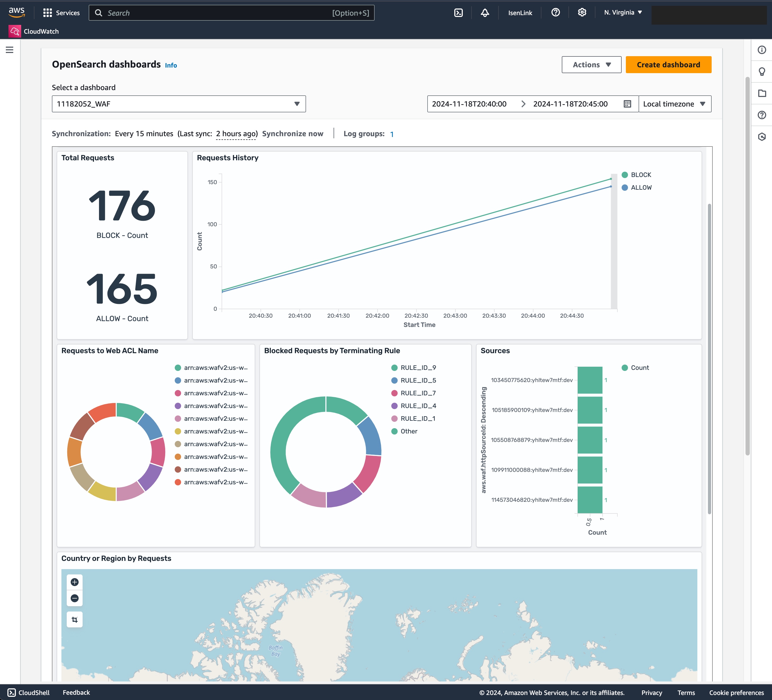
Task: Open CloudShell from the top navigation bar
Action: pos(458,12)
